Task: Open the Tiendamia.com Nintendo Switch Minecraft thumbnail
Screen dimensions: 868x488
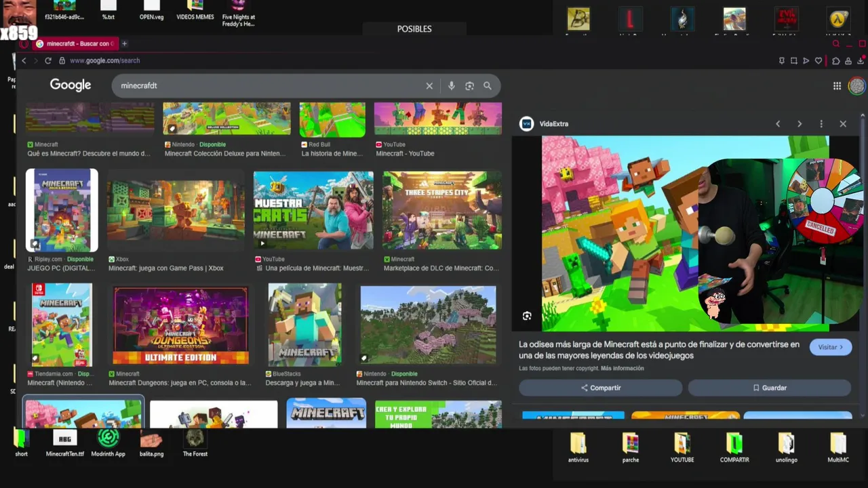Action: [61, 325]
